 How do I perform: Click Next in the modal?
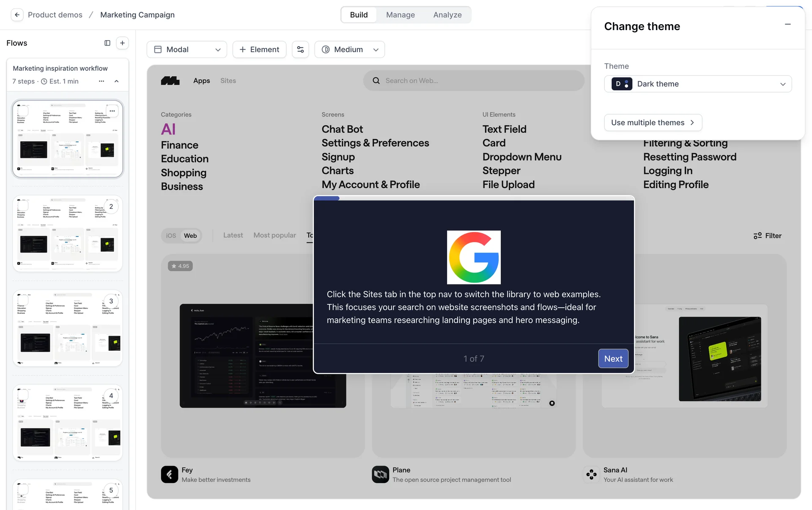click(x=613, y=358)
